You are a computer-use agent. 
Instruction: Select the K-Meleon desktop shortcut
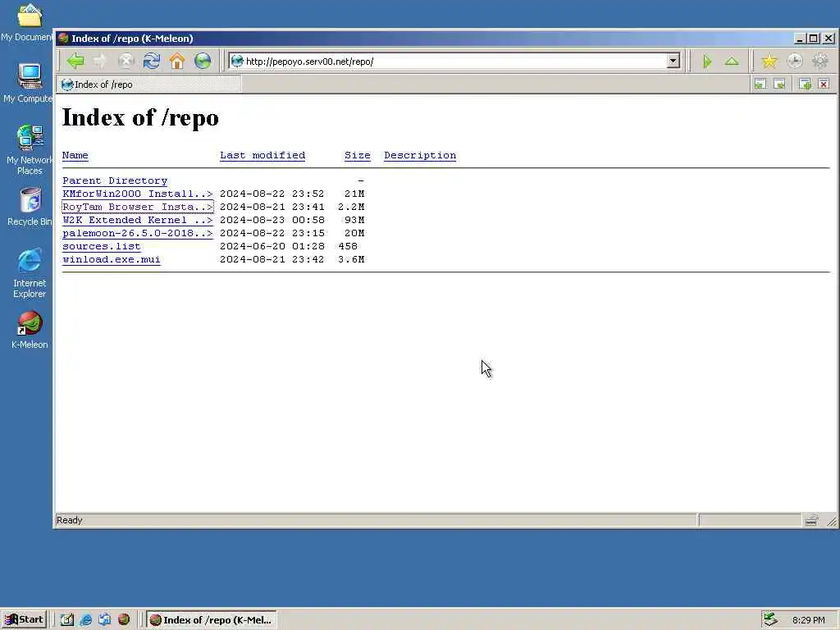tap(30, 330)
